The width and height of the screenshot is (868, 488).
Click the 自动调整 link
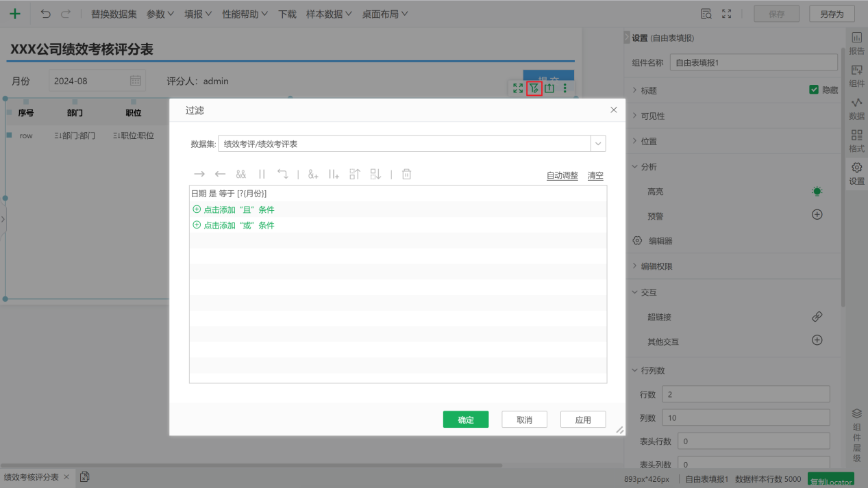coord(562,175)
